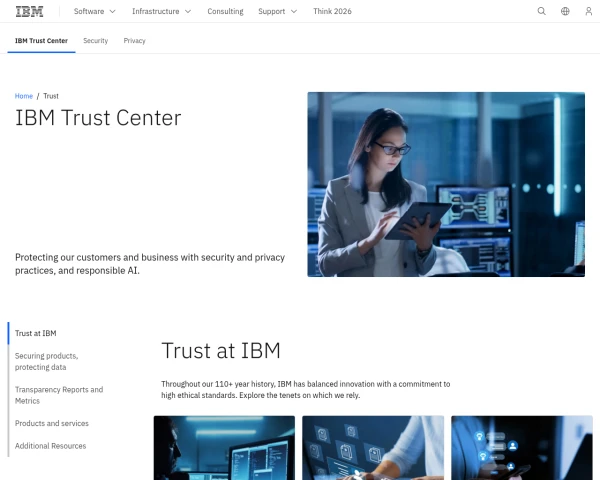Open the search magnifier icon
The height and width of the screenshot is (480, 600).
tap(541, 11)
